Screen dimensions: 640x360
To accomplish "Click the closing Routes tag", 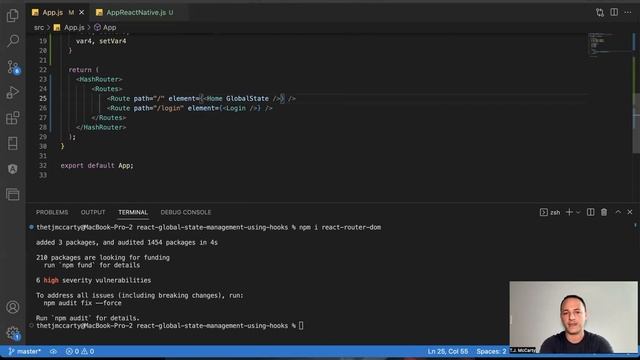I will pyautogui.click(x=109, y=118).
